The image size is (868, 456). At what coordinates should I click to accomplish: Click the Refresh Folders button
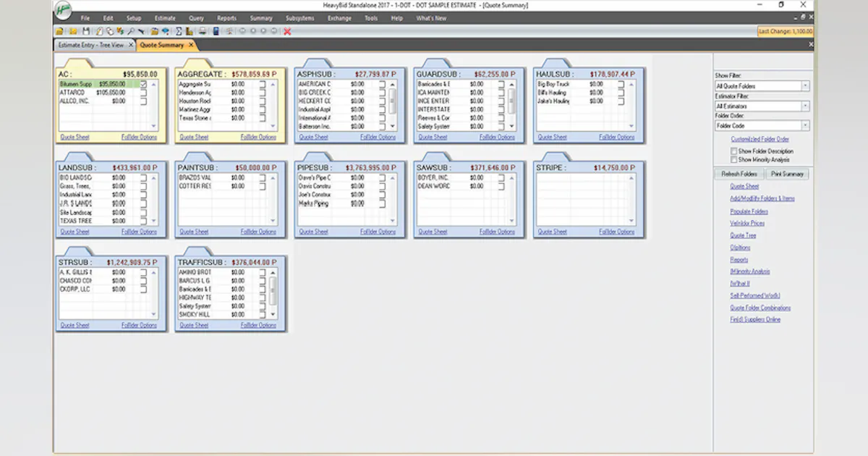tap(739, 174)
